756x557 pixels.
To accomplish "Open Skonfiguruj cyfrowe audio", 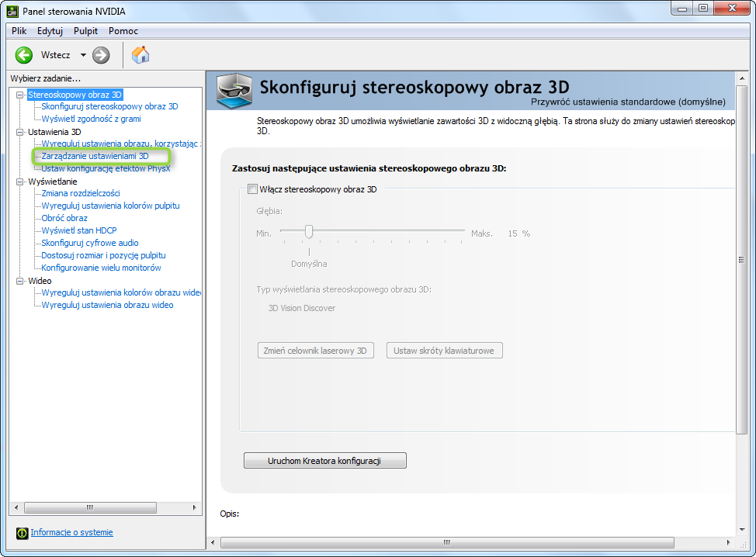I will pyautogui.click(x=90, y=244).
